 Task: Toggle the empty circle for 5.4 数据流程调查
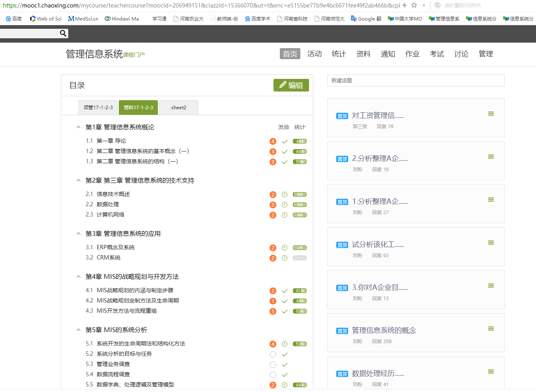pyautogui.click(x=273, y=375)
